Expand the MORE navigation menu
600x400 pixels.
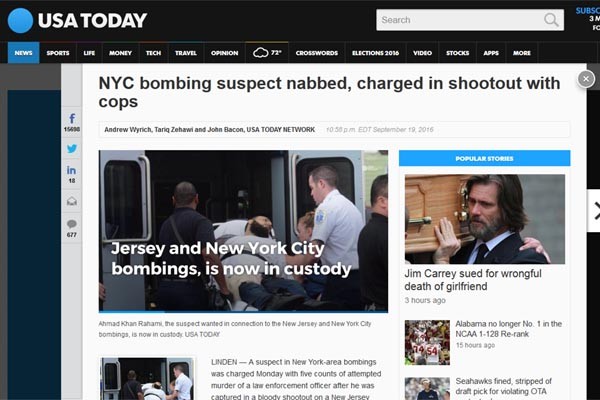(522, 53)
